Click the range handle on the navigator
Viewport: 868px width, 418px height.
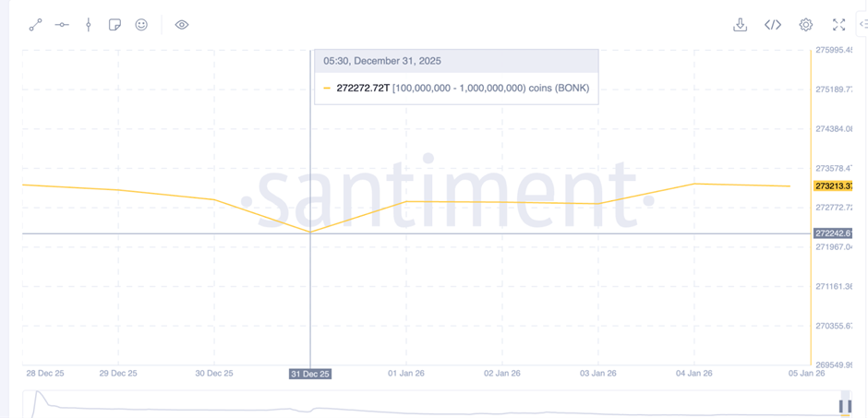click(844, 406)
